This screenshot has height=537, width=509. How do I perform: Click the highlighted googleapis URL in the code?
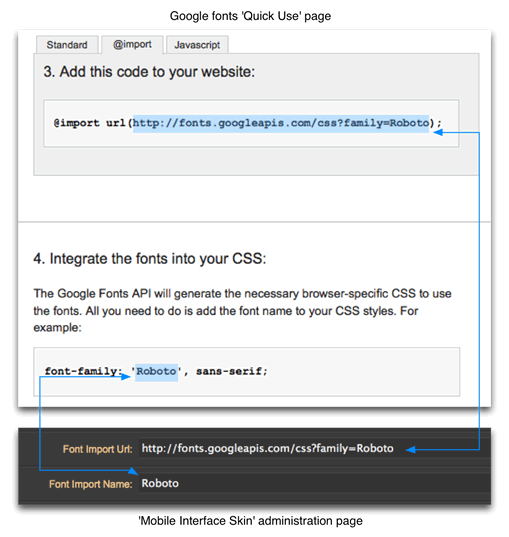point(281,123)
